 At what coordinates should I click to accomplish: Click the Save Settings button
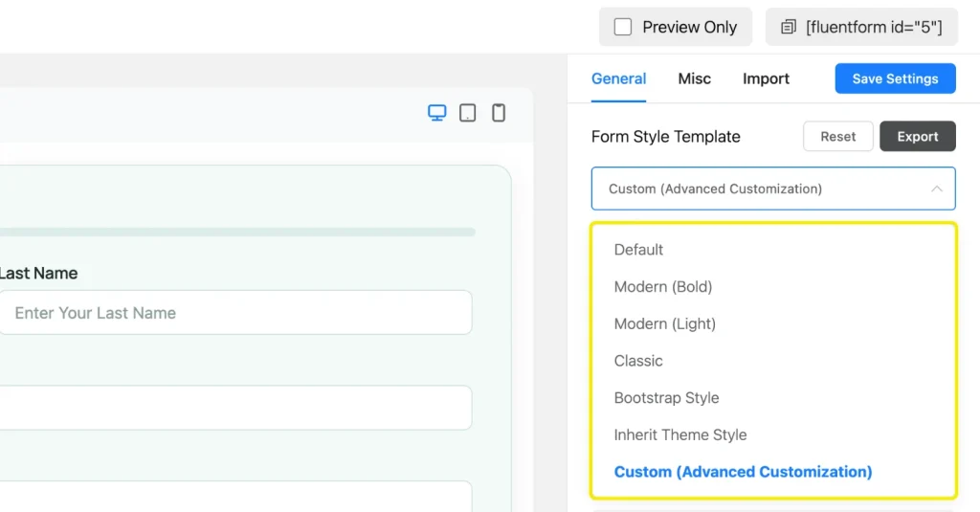[x=895, y=78]
